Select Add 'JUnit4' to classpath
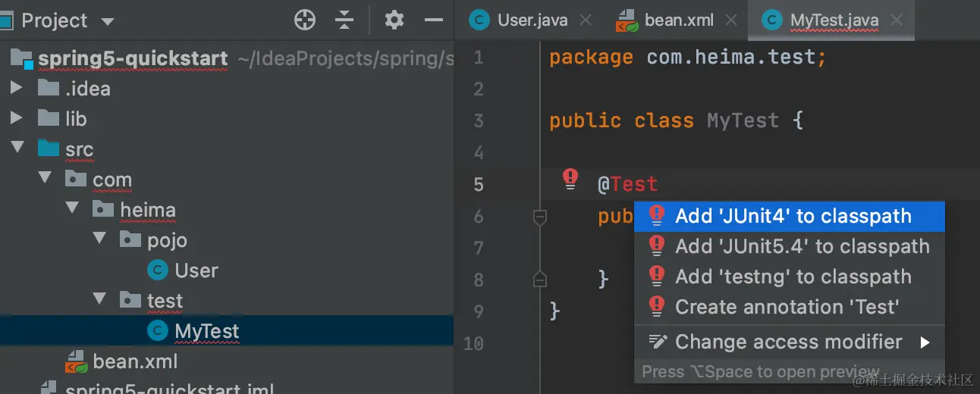This screenshot has height=394, width=980. 793,216
